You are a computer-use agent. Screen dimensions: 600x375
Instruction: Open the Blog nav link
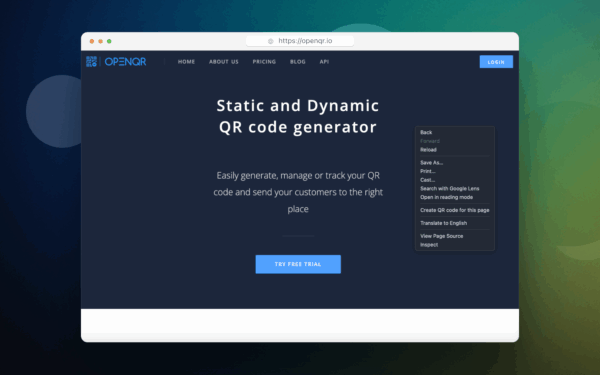click(298, 62)
